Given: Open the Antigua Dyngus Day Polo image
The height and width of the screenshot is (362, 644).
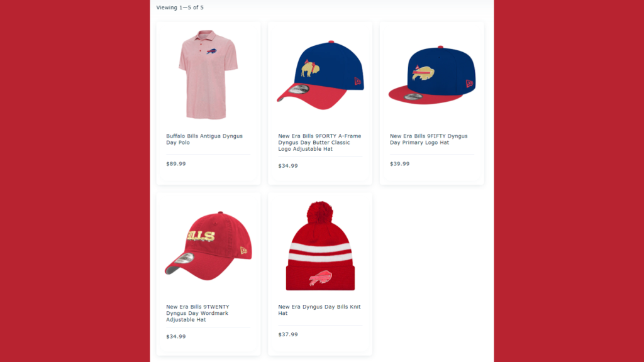Looking at the screenshot, I should point(208,75).
